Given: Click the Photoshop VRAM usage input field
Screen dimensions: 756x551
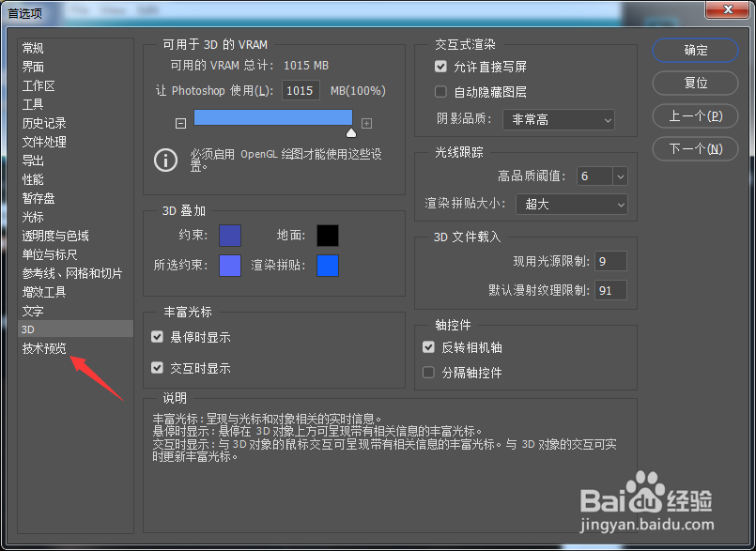Looking at the screenshot, I should (301, 90).
